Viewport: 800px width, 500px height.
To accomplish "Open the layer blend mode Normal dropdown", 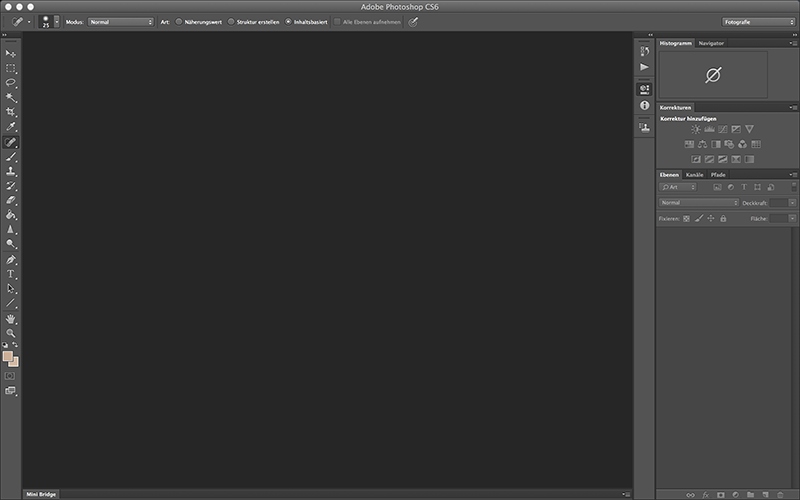I will coord(699,203).
